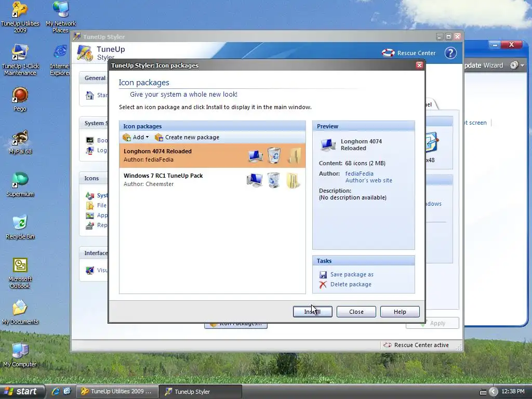Click Delete package task
532x399 pixels.
[351, 284]
